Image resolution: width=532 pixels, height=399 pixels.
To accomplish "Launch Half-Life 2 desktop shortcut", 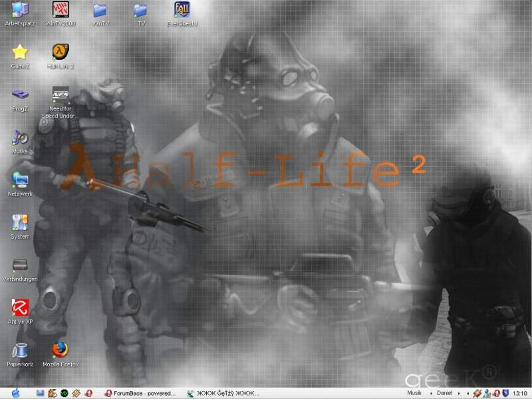I will pyautogui.click(x=61, y=57).
